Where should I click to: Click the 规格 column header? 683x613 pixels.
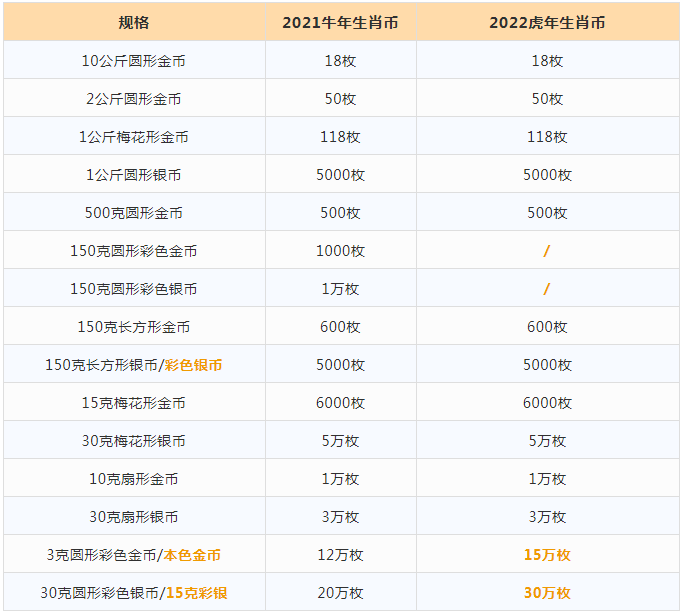click(134, 22)
